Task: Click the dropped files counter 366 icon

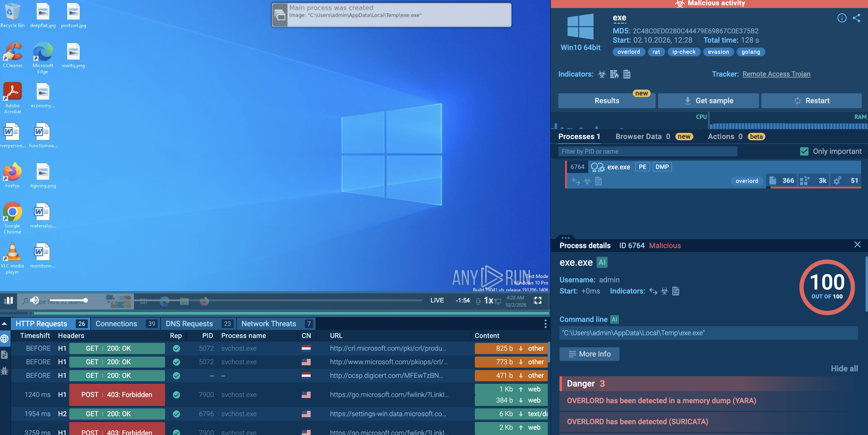Action: (x=773, y=180)
